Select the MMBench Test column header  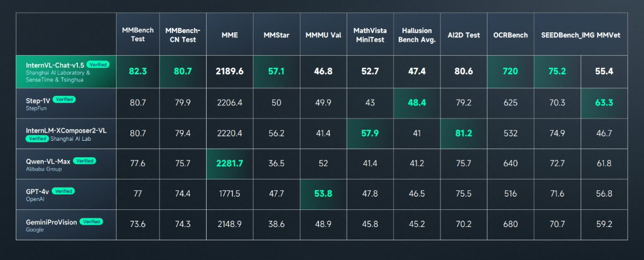(x=138, y=34)
